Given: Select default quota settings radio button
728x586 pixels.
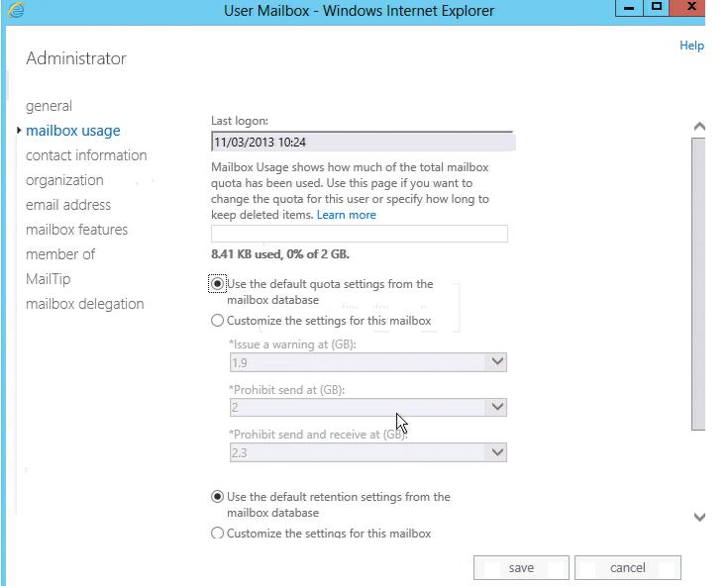Looking at the screenshot, I should click(218, 284).
